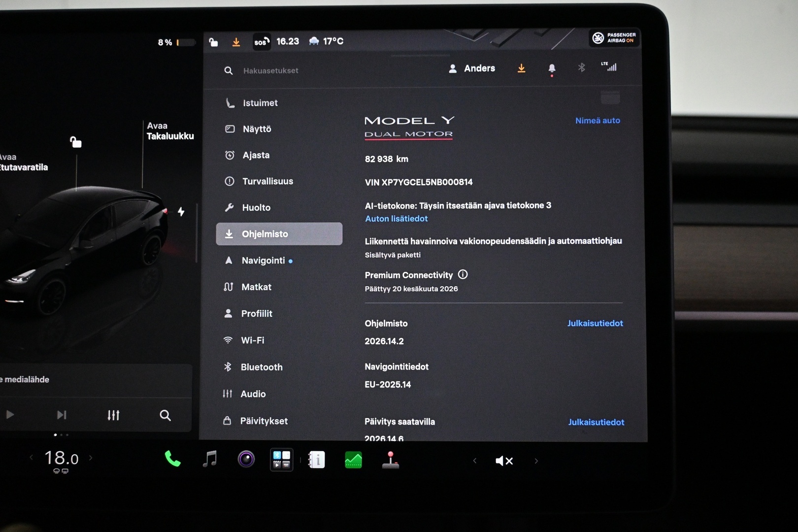Open the 17°C weather indicator
Viewport: 798px width, 532px height.
click(x=326, y=41)
